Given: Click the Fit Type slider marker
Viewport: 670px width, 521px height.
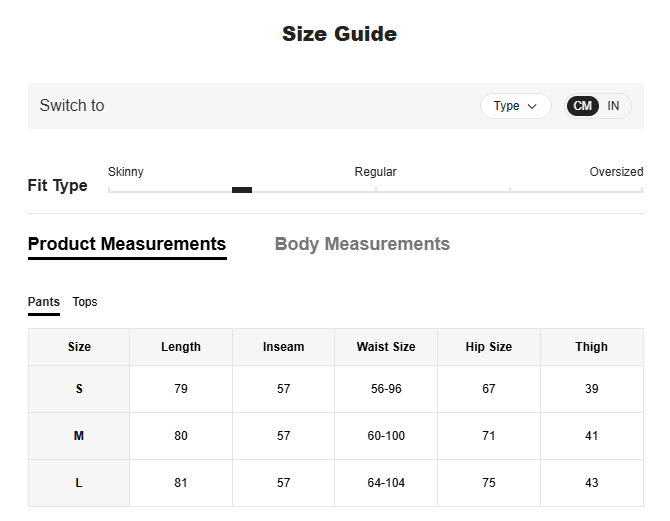Looking at the screenshot, I should click(242, 190).
